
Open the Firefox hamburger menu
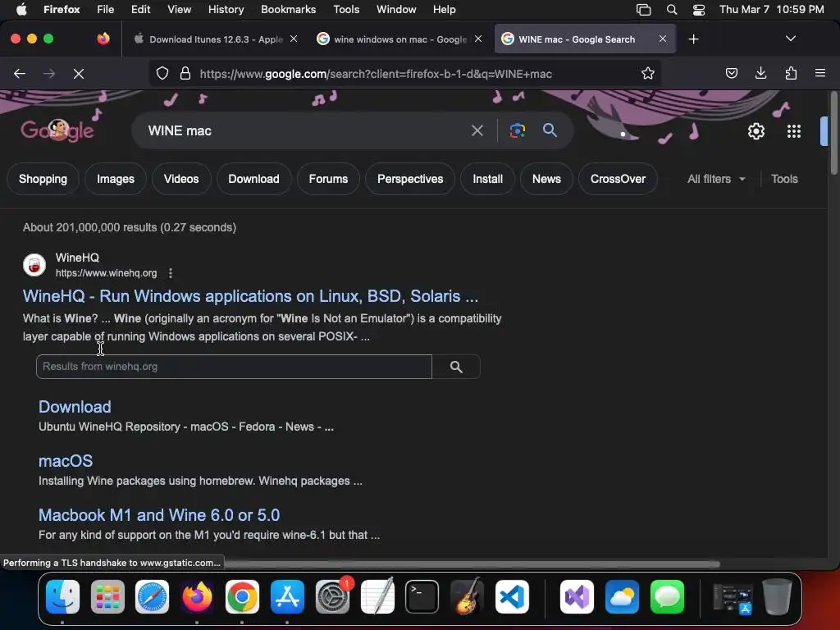820,73
